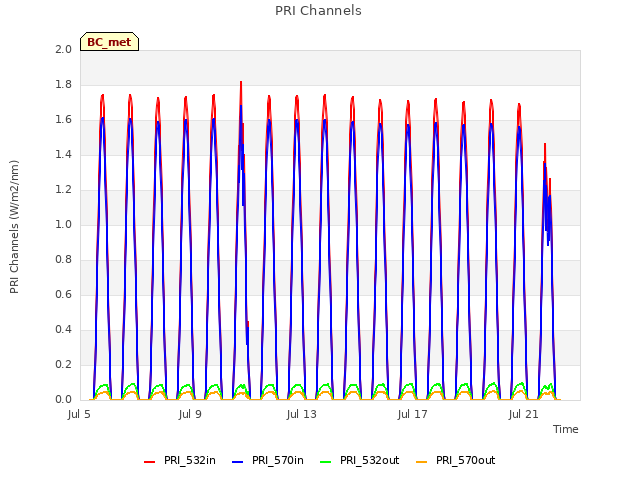Click the jagged lower peak after Jul 21

point(547,192)
